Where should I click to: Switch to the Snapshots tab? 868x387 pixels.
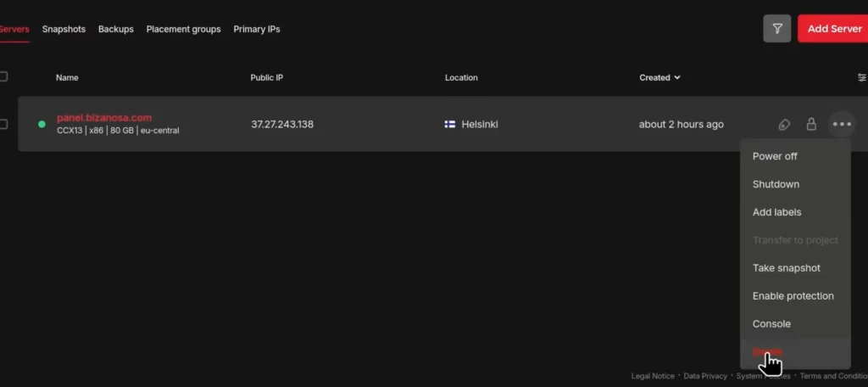tap(64, 29)
